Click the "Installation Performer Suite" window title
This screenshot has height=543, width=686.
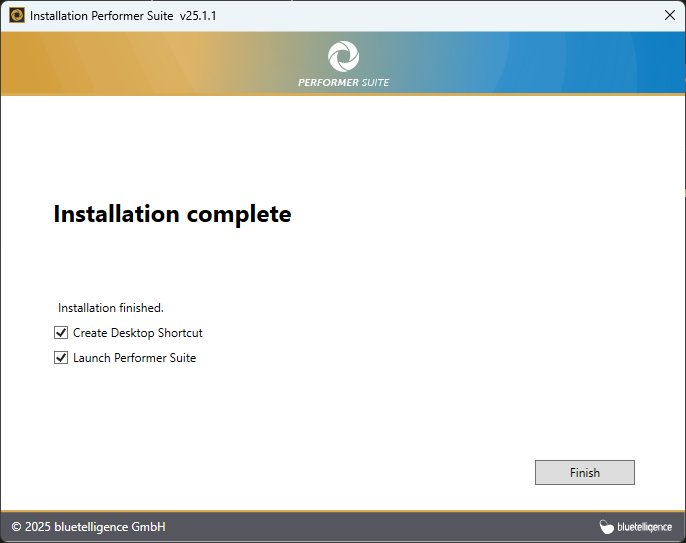click(101, 16)
